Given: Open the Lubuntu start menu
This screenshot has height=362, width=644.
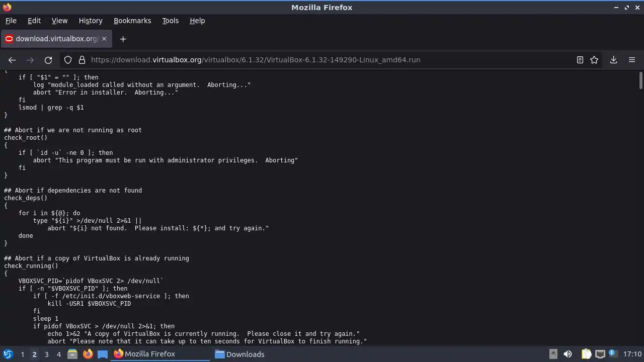Looking at the screenshot, I should point(8,354).
